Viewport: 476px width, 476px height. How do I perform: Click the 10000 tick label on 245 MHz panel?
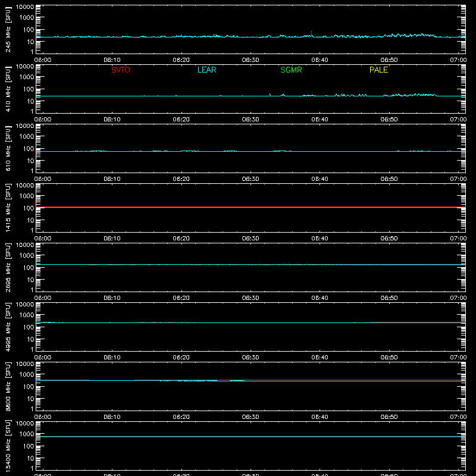(x=25, y=7)
